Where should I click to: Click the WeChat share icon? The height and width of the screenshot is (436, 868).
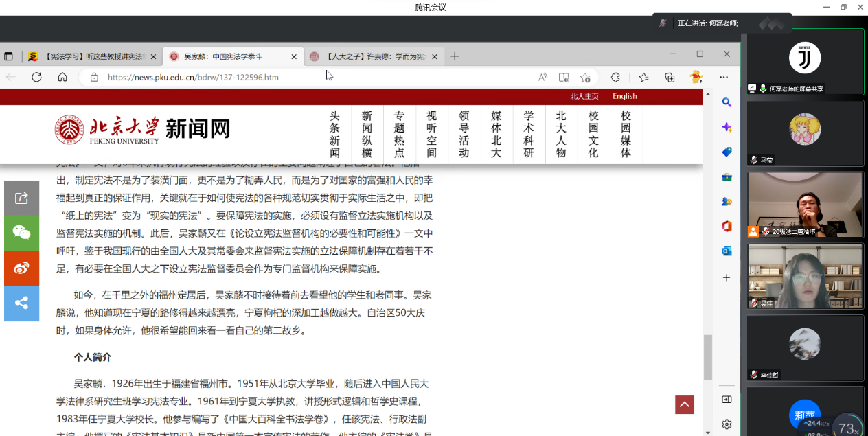click(x=21, y=233)
